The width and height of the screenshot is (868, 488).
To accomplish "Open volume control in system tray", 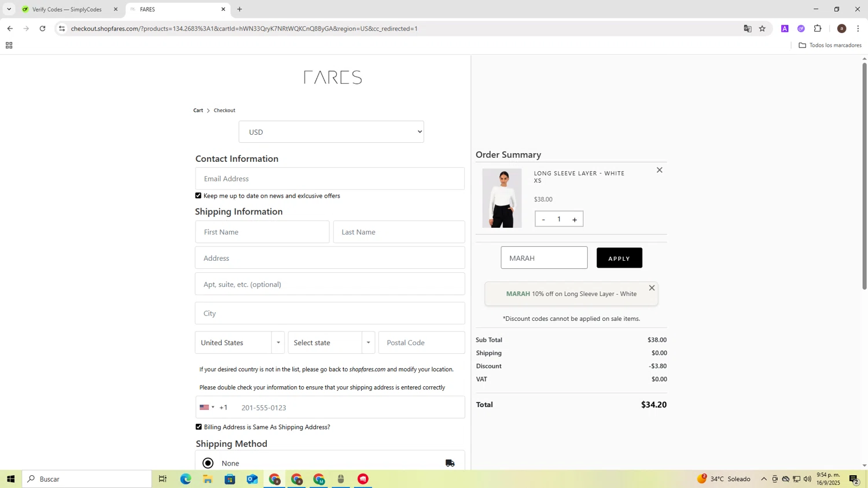I will click(807, 479).
